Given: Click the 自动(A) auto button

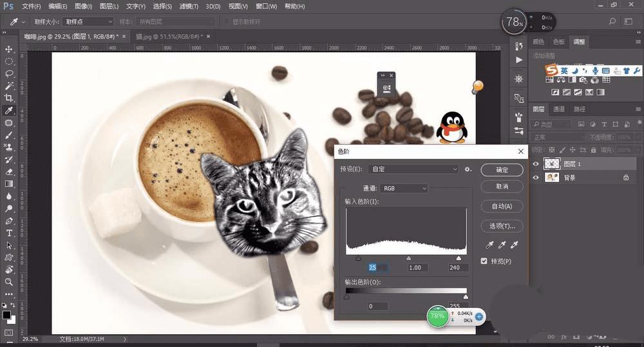Looking at the screenshot, I should pyautogui.click(x=502, y=206).
